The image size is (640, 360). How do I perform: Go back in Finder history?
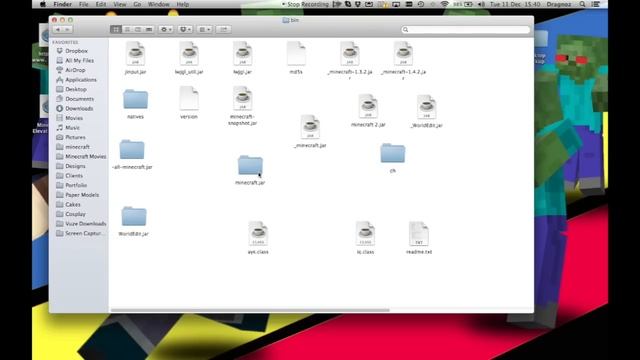(58, 29)
